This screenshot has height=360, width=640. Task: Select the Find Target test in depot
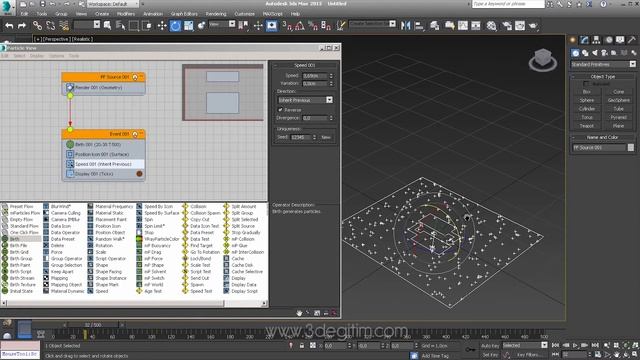click(201, 245)
